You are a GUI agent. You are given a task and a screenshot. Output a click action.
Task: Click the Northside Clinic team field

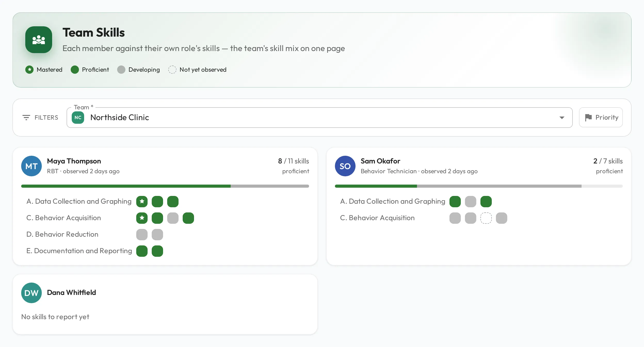319,118
